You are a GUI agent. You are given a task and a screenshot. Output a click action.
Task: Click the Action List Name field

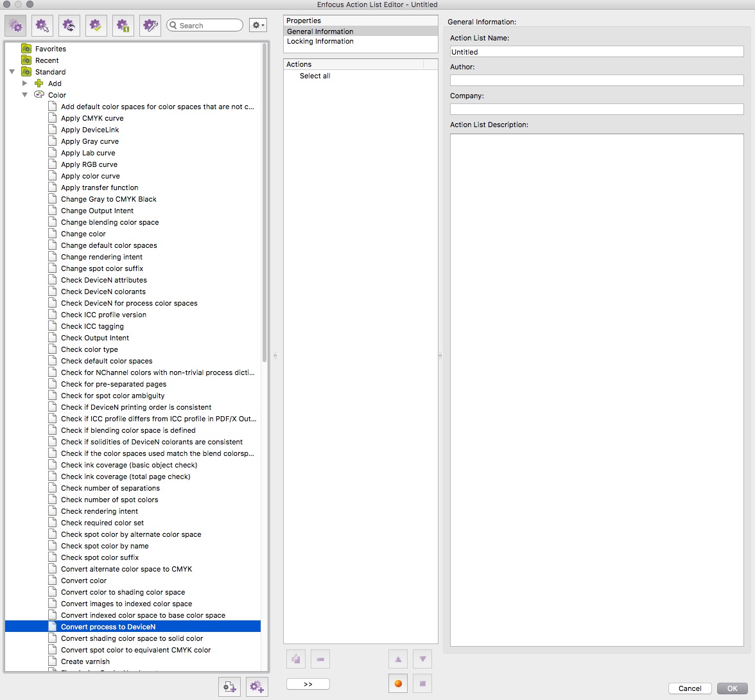click(x=596, y=51)
